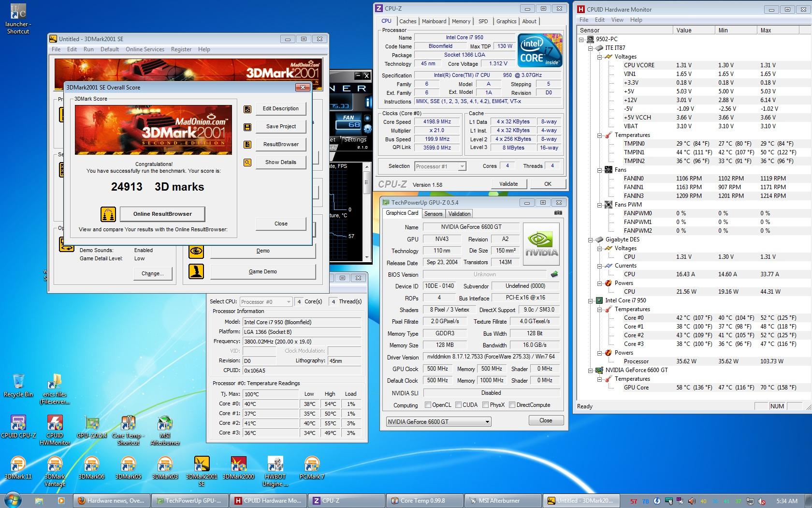
Task: Click the Game Demo player icon
Action: 196,271
